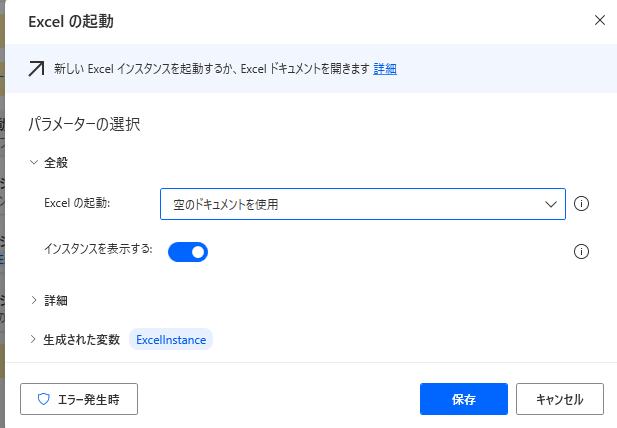Screen dimensions: 617x428
Task: Click the launch arrow icon in banner
Action: [x=36, y=68]
